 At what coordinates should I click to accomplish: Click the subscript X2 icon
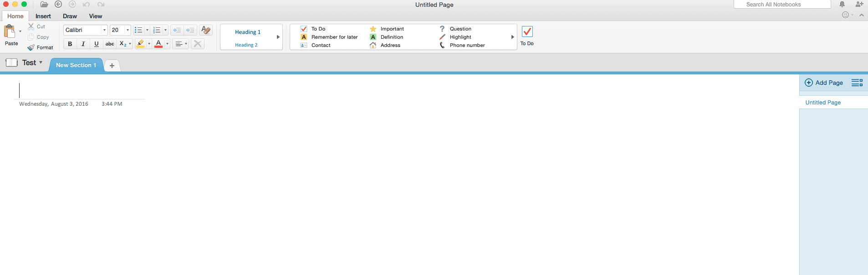123,44
